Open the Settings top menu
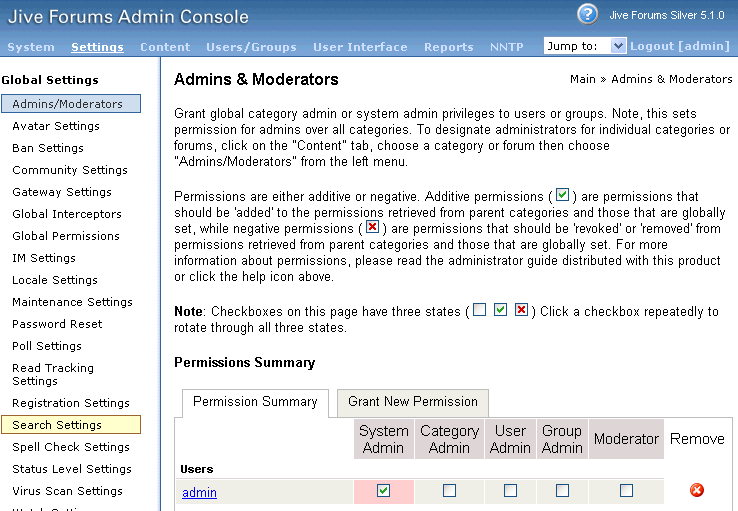738x511 pixels. point(97,47)
